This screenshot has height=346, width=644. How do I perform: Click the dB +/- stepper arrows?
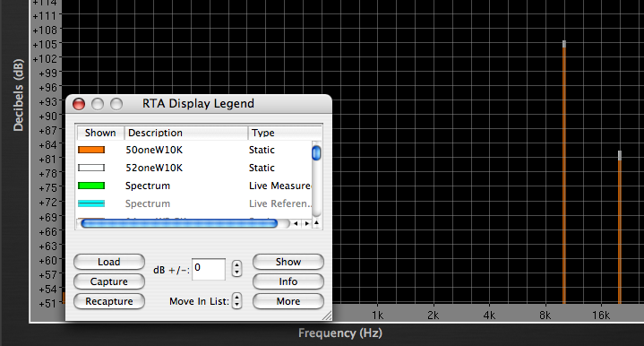pos(236,269)
